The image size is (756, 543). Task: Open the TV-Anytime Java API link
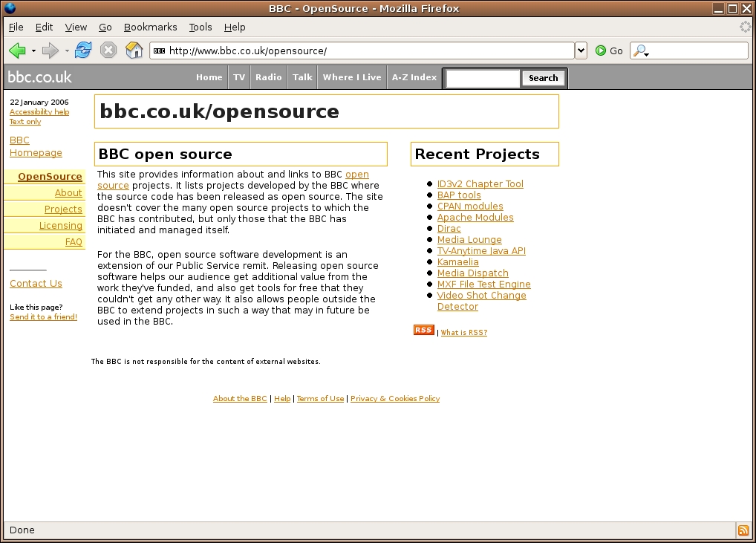point(481,250)
